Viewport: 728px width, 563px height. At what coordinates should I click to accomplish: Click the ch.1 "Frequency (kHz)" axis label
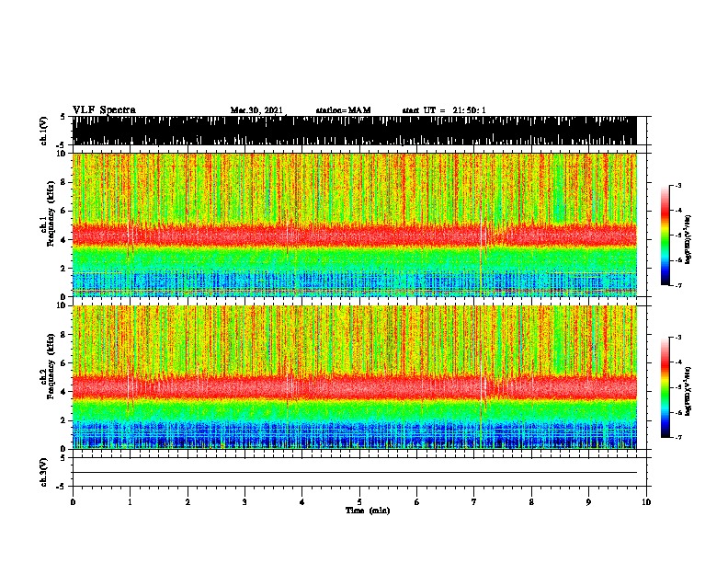[x=51, y=213]
